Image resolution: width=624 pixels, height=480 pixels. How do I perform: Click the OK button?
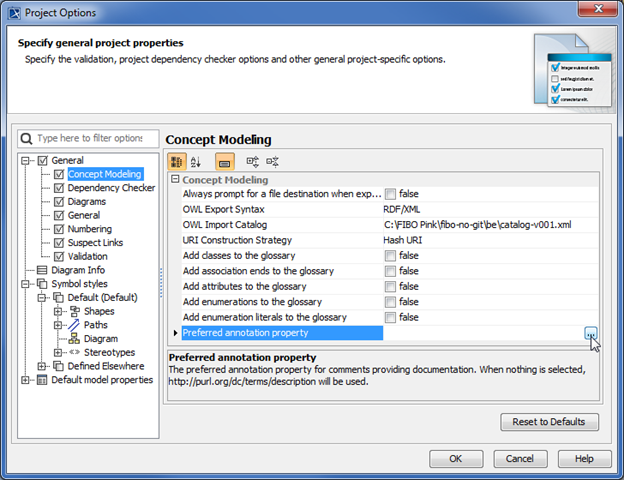[456, 459]
